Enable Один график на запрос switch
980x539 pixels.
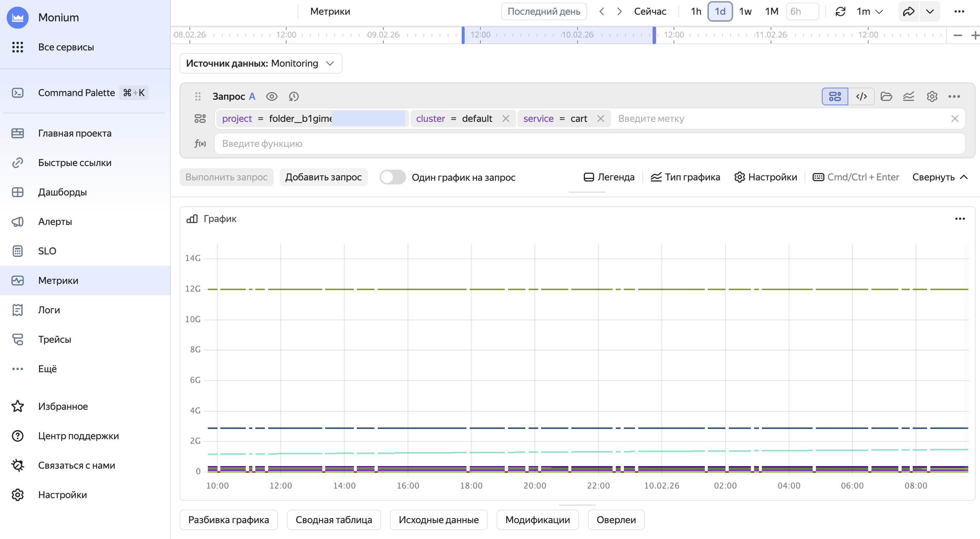[x=393, y=177]
